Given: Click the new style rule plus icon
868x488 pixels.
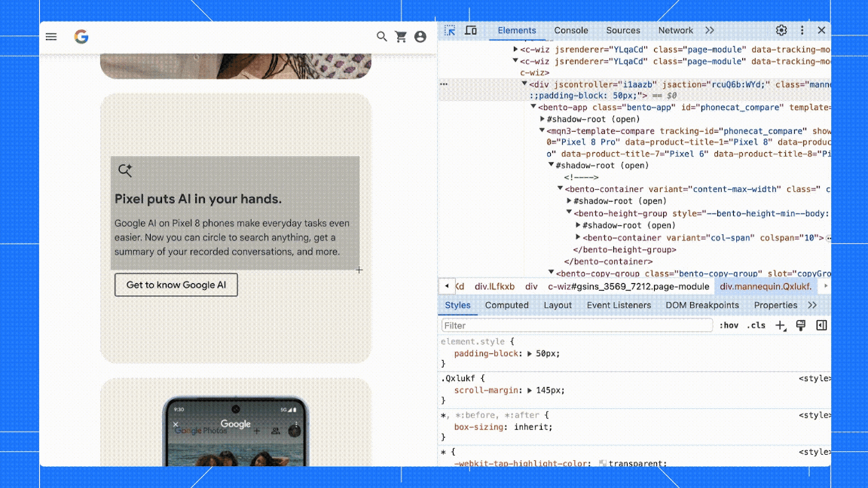Looking at the screenshot, I should tap(780, 325).
